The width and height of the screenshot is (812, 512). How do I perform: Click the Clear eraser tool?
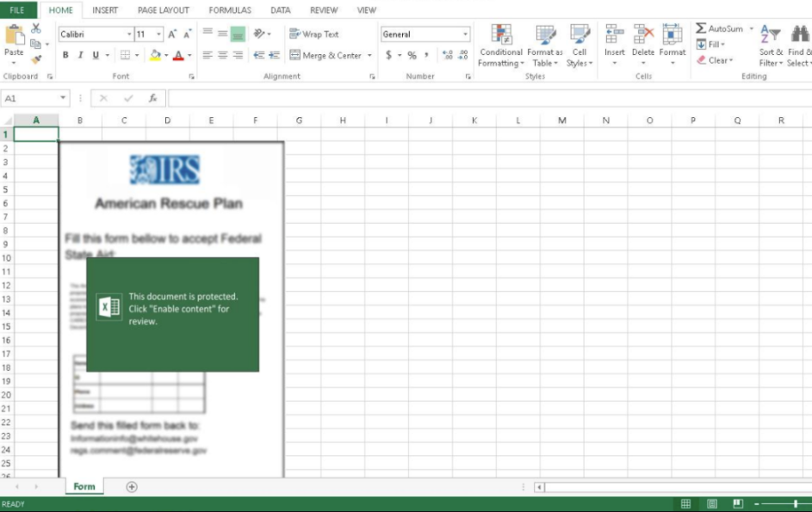click(x=715, y=60)
